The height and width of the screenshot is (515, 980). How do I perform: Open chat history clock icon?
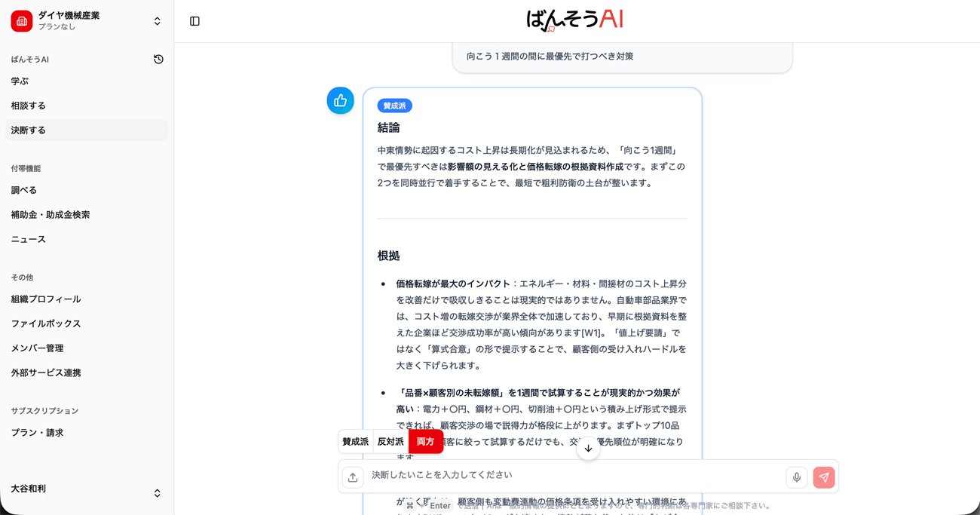coord(158,59)
